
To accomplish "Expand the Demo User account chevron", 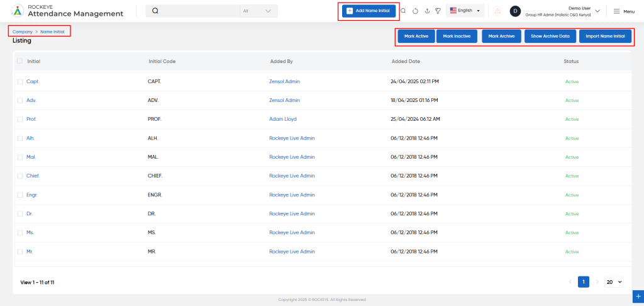I will [597, 11].
